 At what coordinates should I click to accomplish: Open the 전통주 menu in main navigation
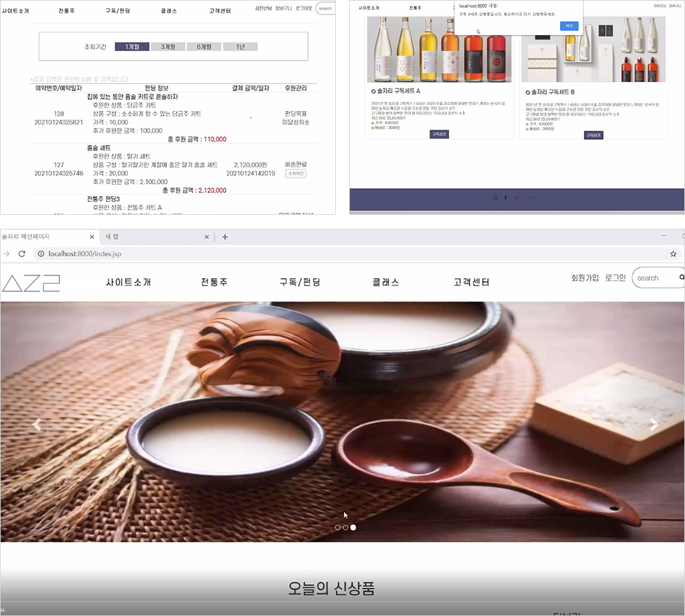pos(214,282)
